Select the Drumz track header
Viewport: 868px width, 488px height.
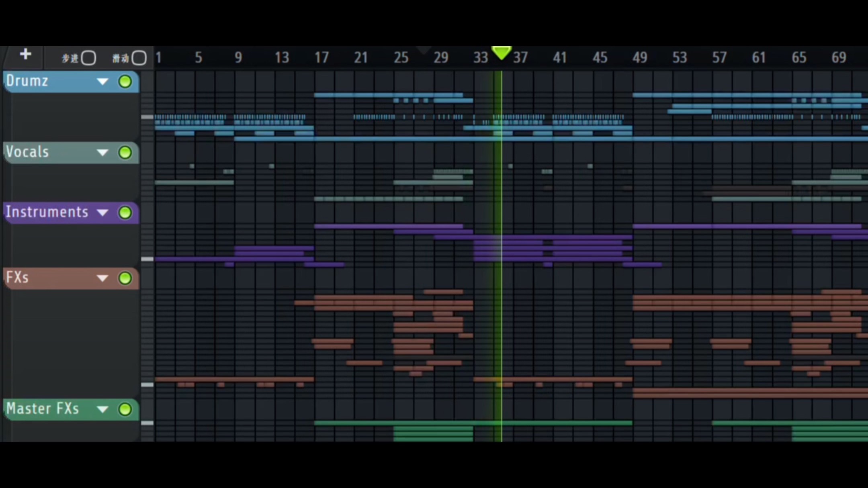71,82
